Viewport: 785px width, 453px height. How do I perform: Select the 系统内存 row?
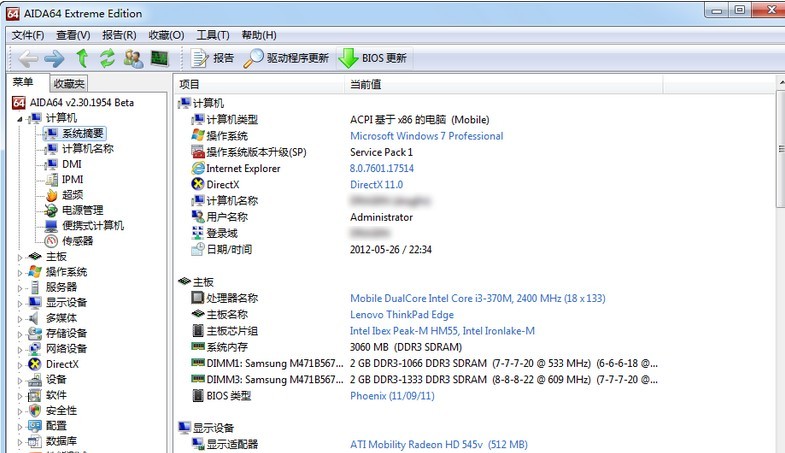(x=326, y=347)
